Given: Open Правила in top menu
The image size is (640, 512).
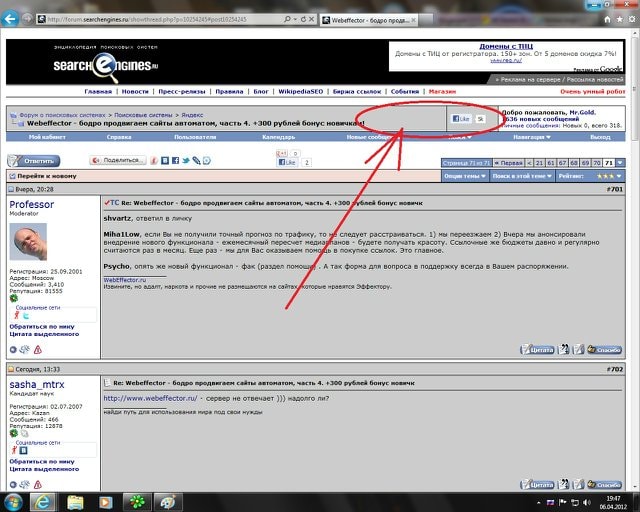Looking at the screenshot, I should click(x=229, y=91).
